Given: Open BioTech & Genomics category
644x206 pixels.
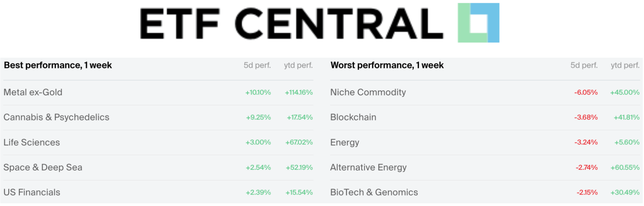Looking at the screenshot, I should [x=374, y=192].
